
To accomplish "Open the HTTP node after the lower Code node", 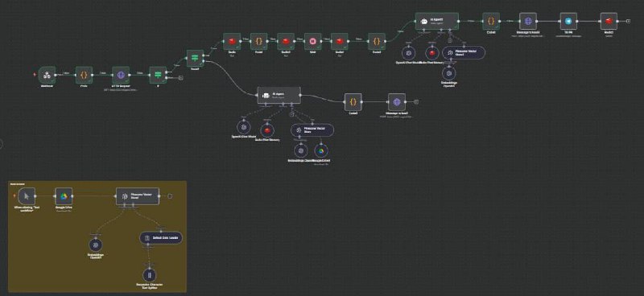I will [397, 102].
